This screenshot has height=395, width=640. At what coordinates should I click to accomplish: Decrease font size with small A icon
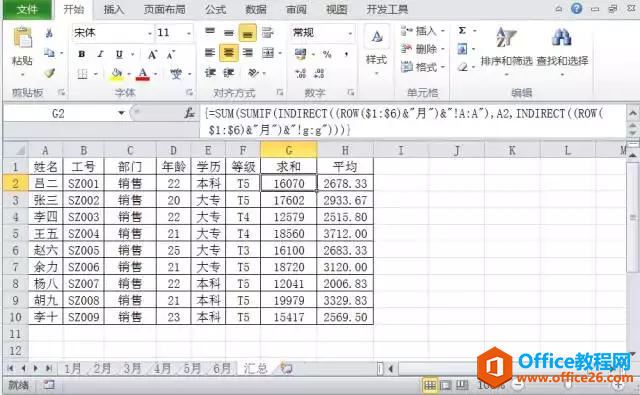(x=171, y=54)
